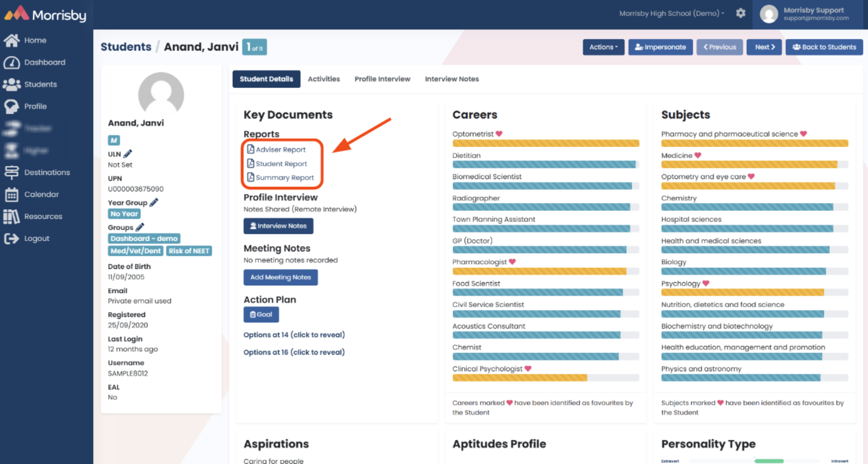Open the Profile head icon

pyautogui.click(x=11, y=106)
